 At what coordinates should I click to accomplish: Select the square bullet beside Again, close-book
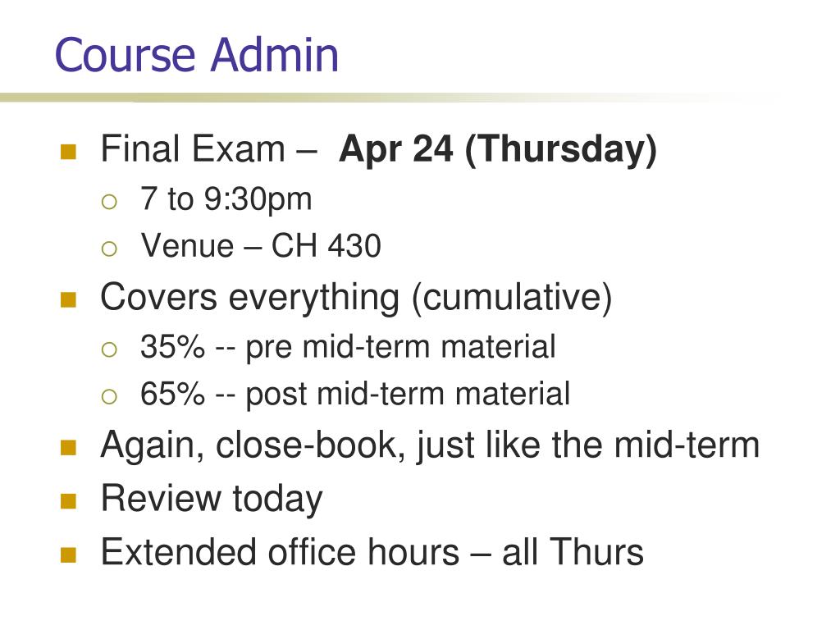pos(69,447)
